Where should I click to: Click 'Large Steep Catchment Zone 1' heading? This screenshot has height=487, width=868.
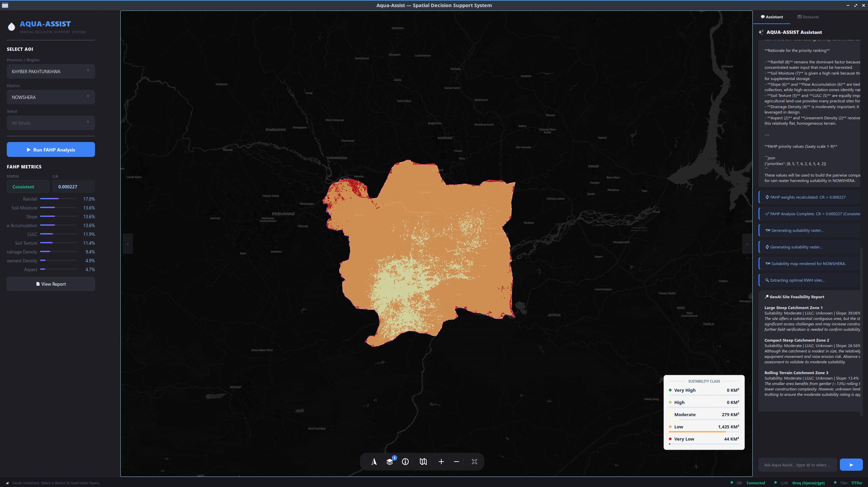tap(793, 308)
